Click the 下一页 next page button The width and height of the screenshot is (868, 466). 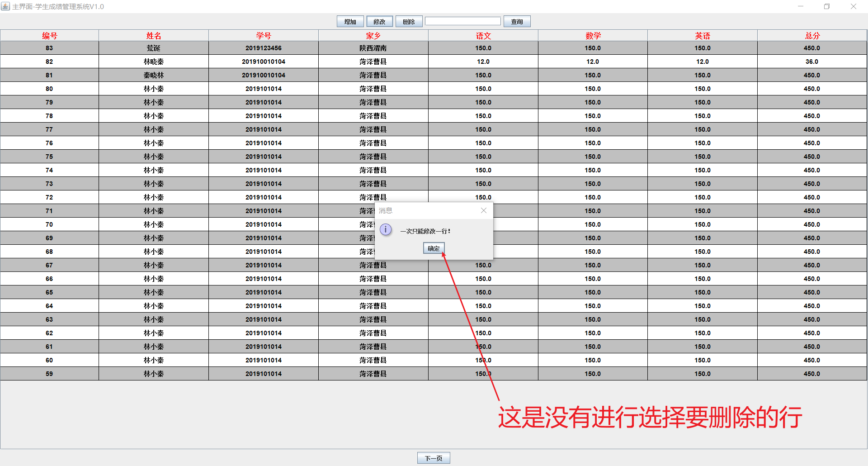click(x=434, y=458)
